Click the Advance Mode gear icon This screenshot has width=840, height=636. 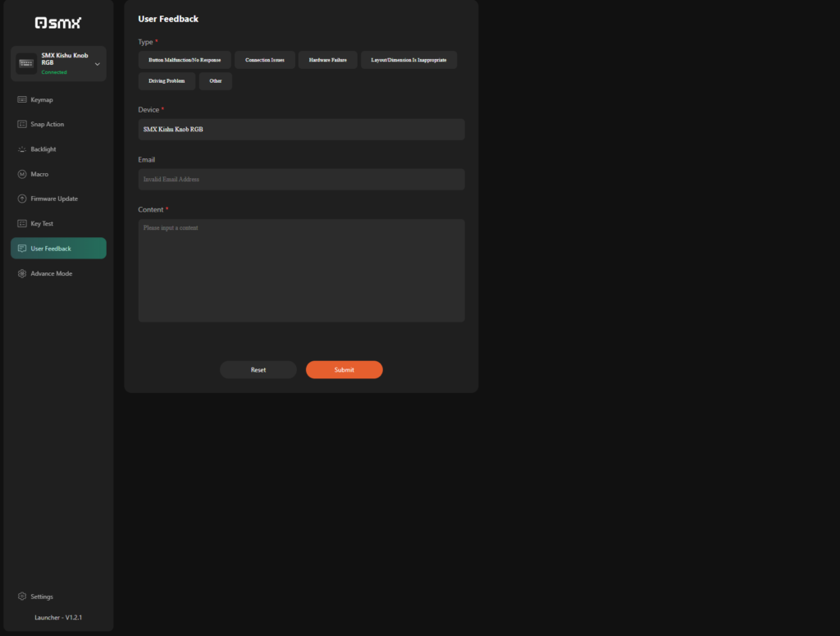coord(22,273)
